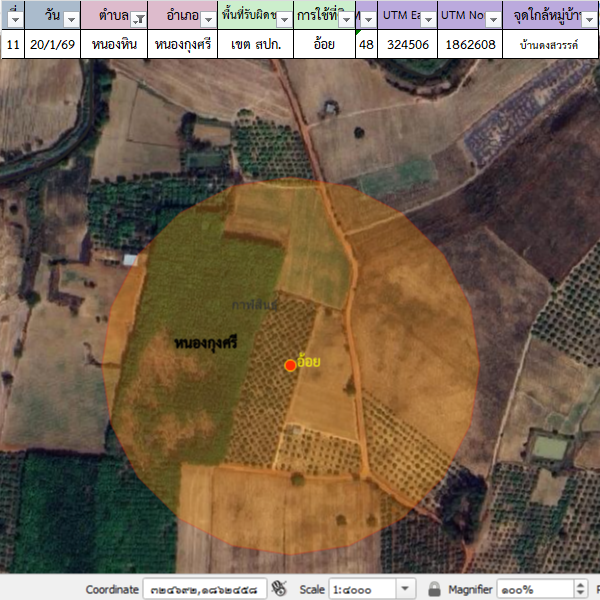Click the หนองกุงศรี map label

(205, 343)
